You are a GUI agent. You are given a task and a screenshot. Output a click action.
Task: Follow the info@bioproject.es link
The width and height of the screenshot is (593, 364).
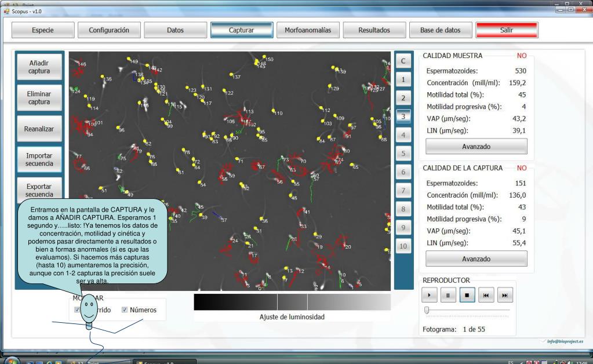(565, 341)
